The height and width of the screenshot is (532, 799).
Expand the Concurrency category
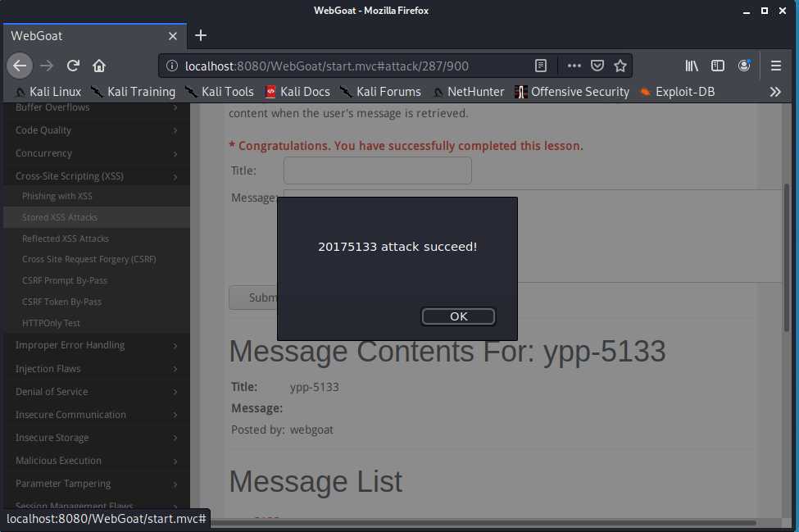tap(97, 153)
